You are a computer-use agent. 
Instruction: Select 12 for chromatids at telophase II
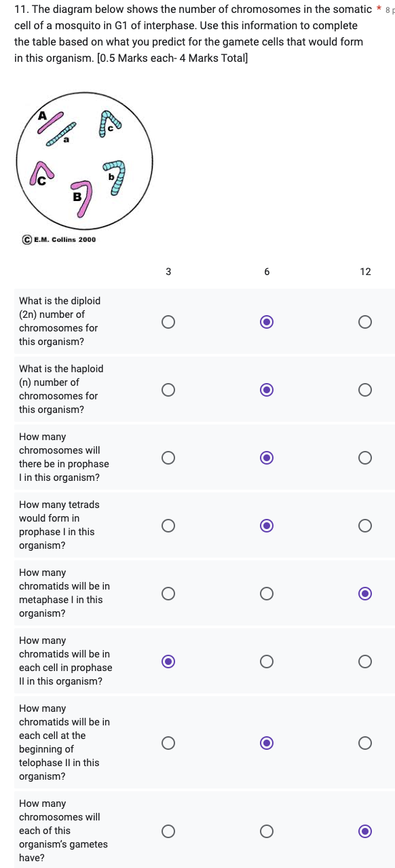[365, 743]
